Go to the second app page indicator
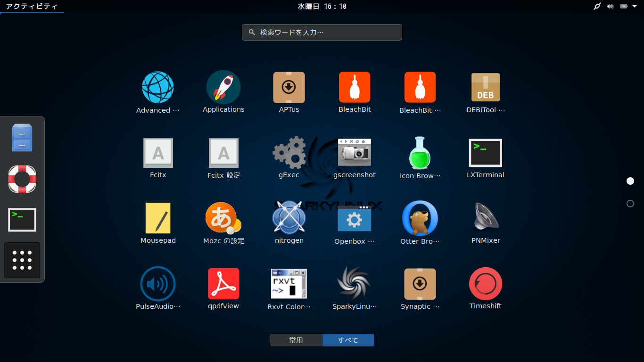644x362 pixels. pos(630,204)
